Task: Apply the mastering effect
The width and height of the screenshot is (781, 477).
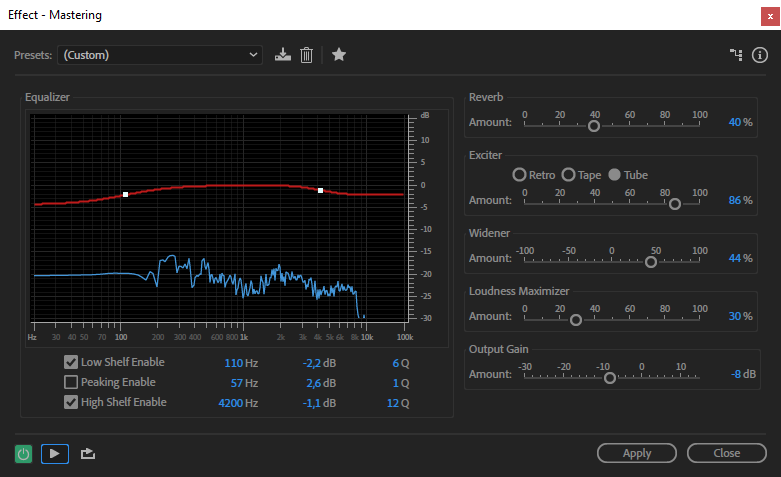Action: [637, 453]
